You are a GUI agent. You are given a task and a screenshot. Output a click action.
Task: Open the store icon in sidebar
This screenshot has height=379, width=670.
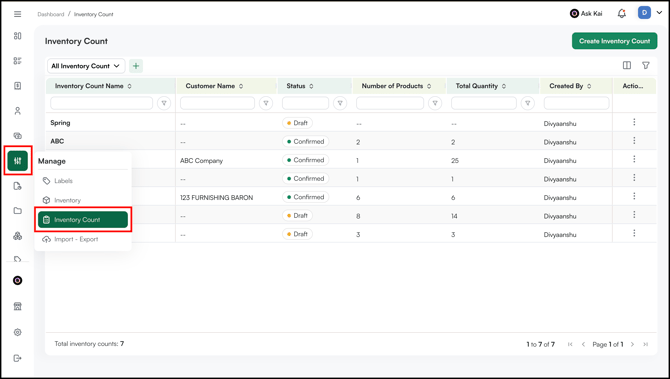click(x=18, y=306)
